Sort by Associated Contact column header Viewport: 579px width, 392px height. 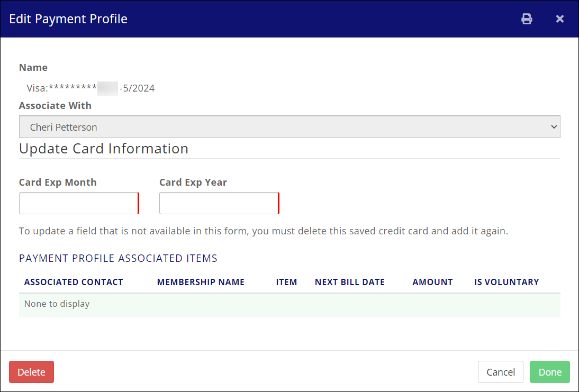click(x=74, y=282)
